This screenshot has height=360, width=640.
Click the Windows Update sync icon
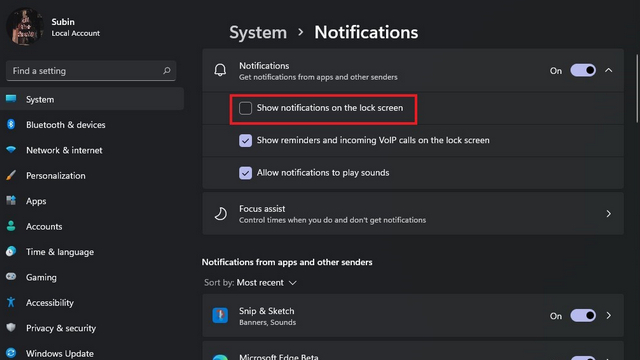coord(11,353)
